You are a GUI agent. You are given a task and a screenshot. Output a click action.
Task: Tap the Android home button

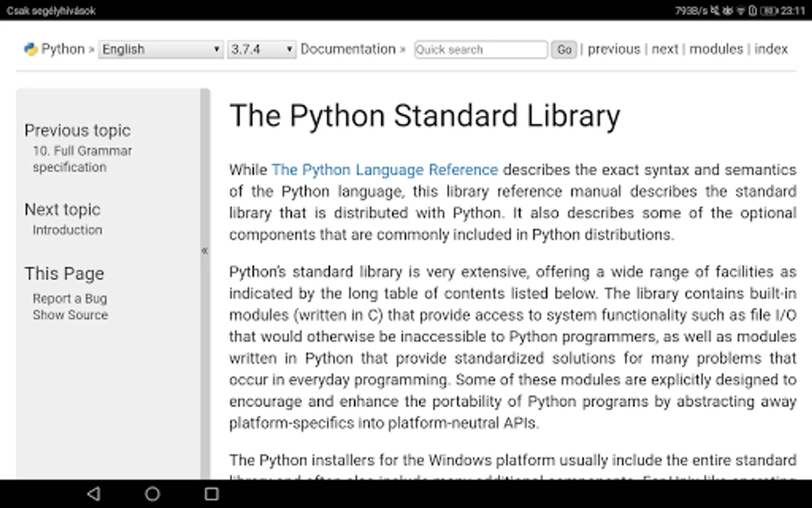(152, 494)
